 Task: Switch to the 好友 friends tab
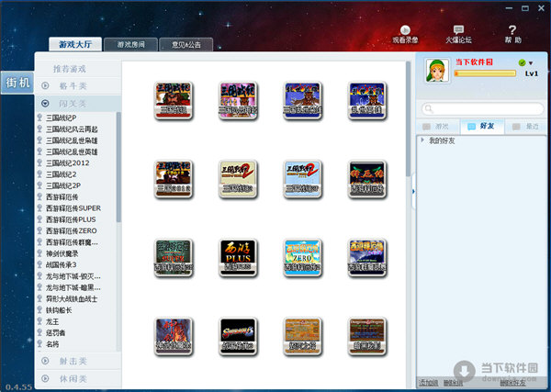[x=482, y=126]
